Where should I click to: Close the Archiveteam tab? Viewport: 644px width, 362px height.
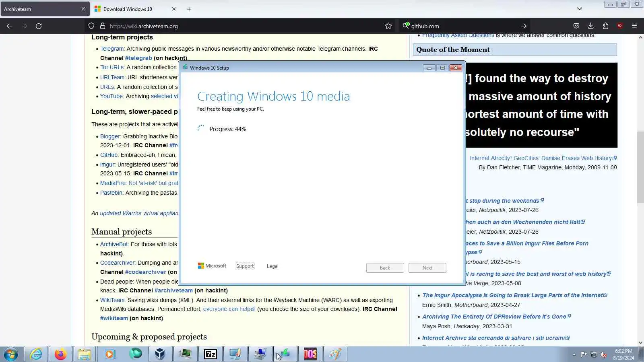click(83, 9)
